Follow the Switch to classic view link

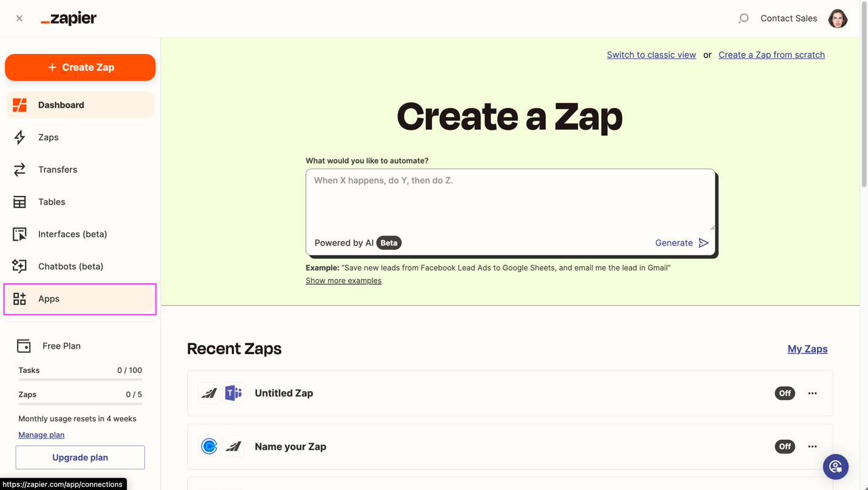click(651, 55)
